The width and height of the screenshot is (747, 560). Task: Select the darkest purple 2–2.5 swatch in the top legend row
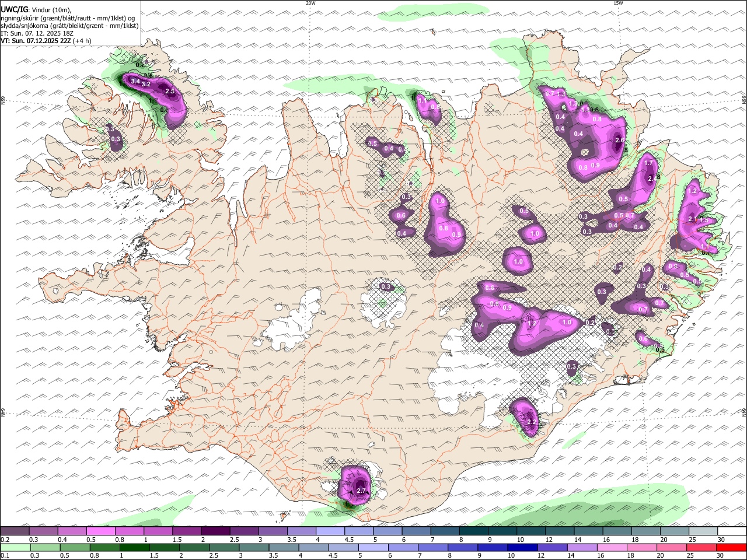215,531
